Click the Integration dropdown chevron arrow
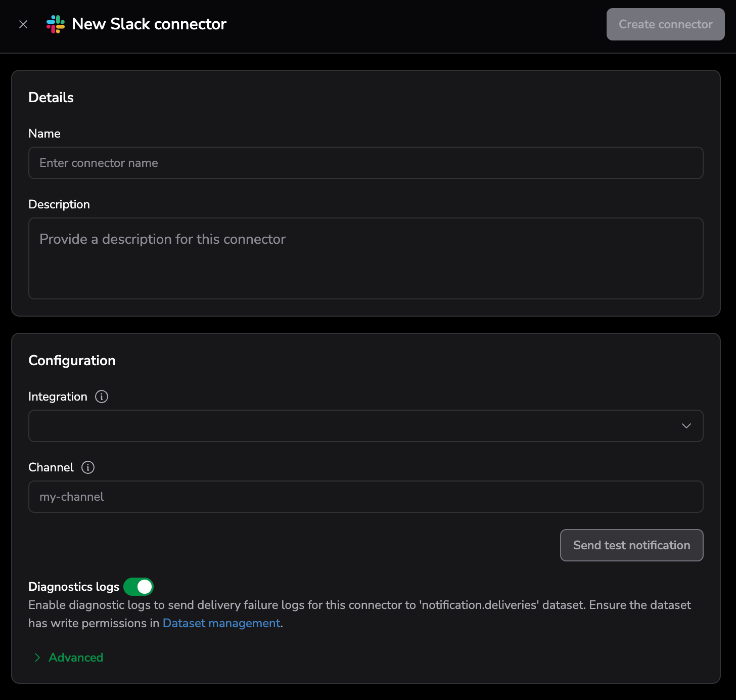The height and width of the screenshot is (700, 736). click(686, 426)
